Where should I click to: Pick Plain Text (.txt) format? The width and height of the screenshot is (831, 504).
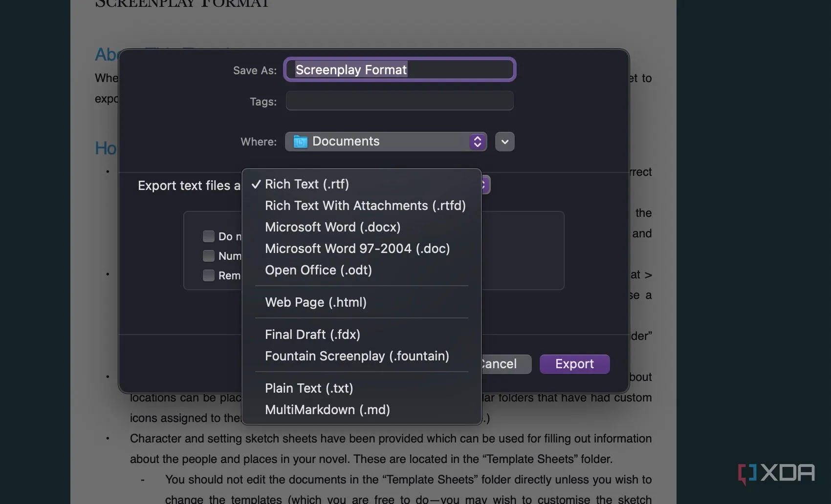point(362,388)
